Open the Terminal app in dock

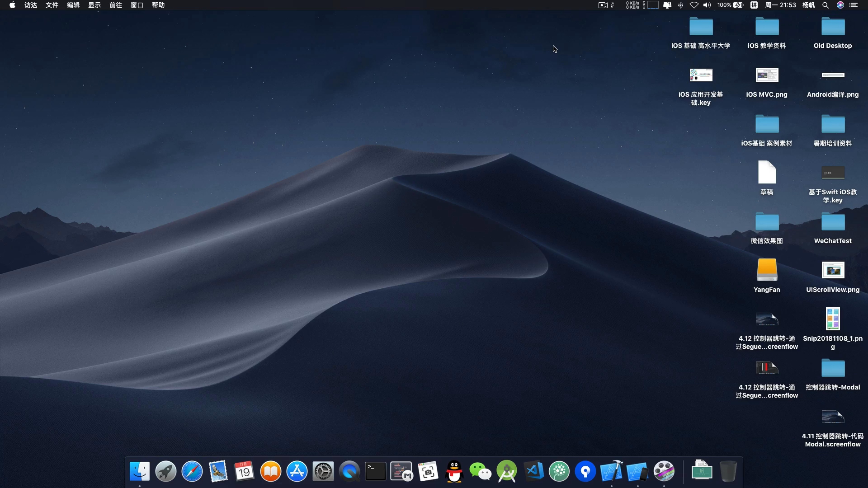click(x=376, y=472)
